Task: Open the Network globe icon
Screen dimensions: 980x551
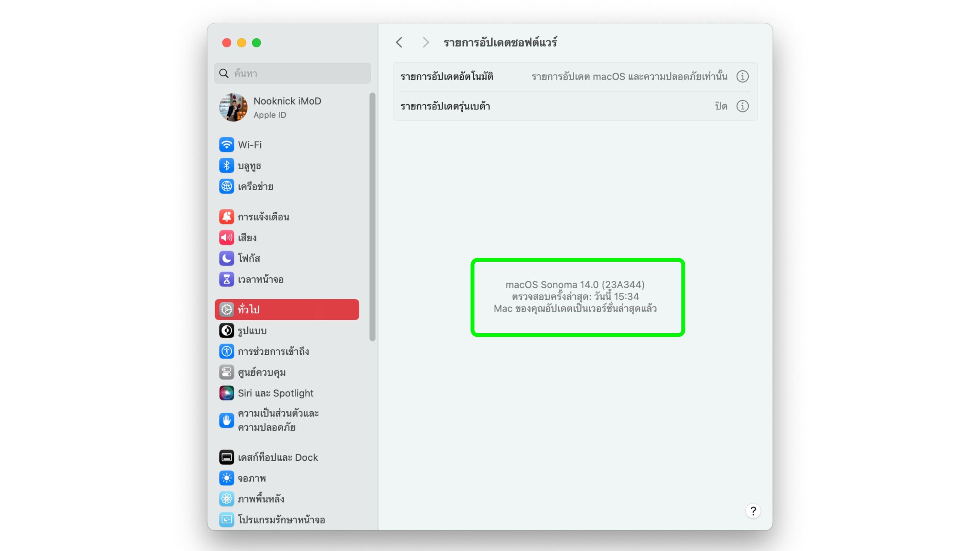Action: click(226, 186)
